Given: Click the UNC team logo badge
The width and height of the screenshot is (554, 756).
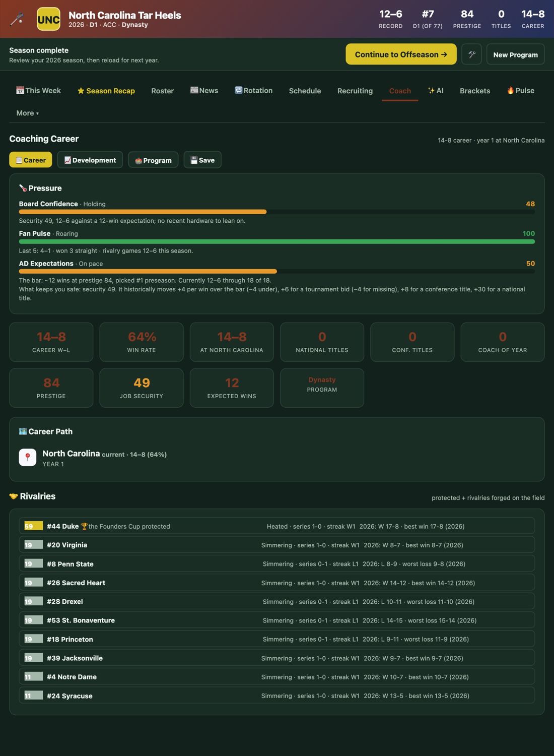Looking at the screenshot, I should [48, 19].
